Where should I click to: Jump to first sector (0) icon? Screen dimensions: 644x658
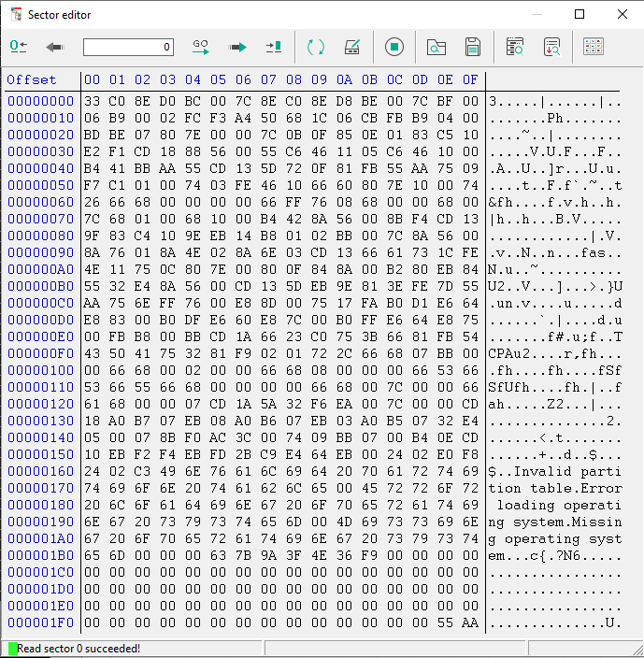click(19, 47)
